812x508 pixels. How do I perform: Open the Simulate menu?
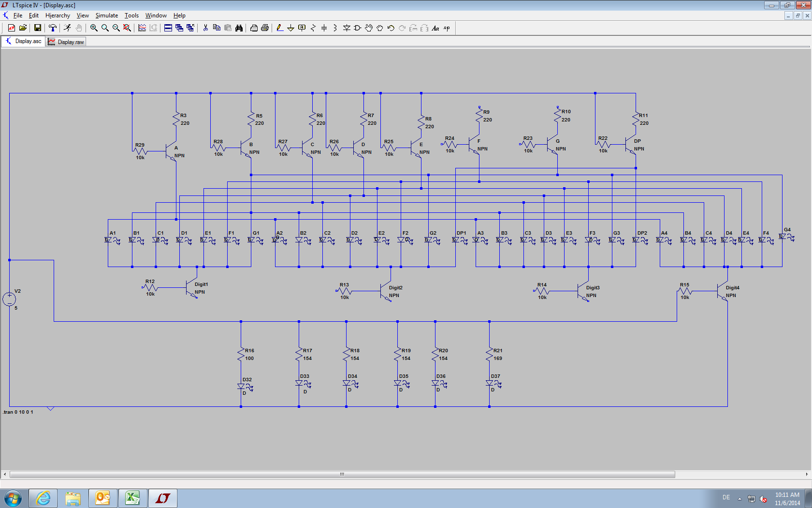[x=107, y=15]
